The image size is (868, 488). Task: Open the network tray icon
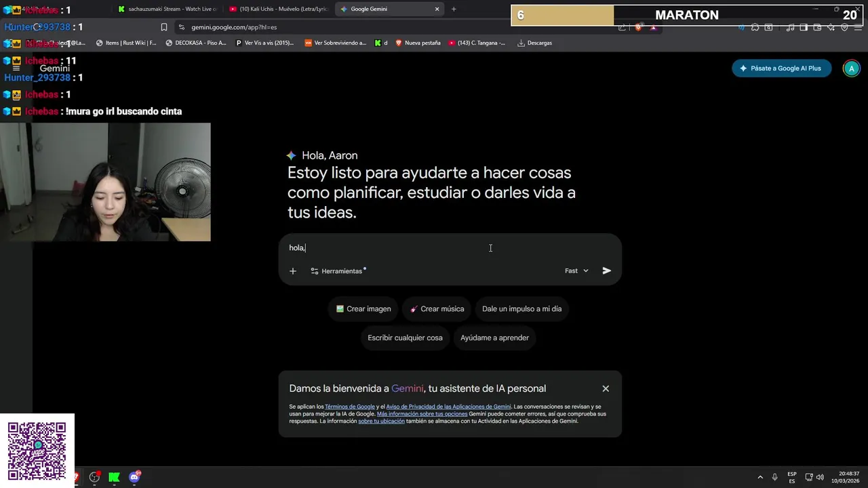[x=809, y=477]
